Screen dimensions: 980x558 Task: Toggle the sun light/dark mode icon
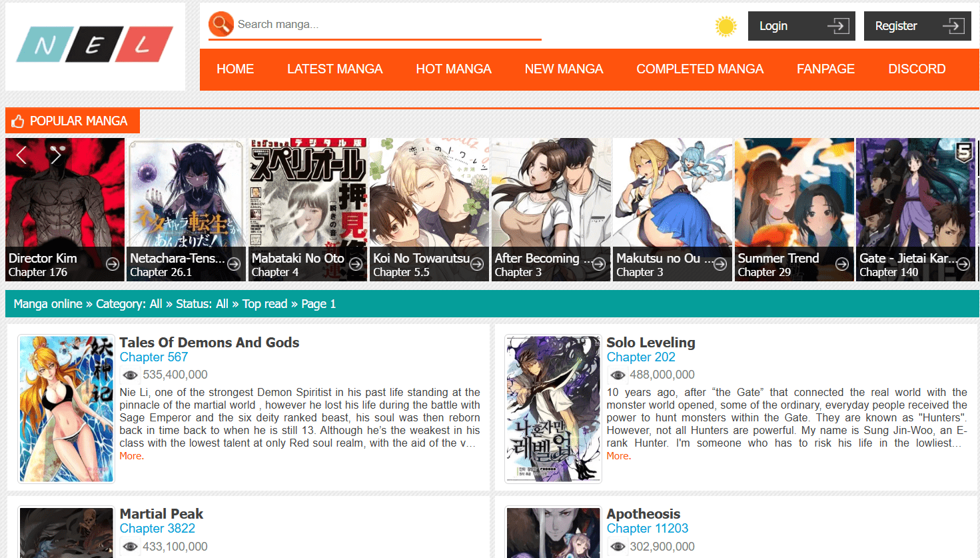(726, 26)
